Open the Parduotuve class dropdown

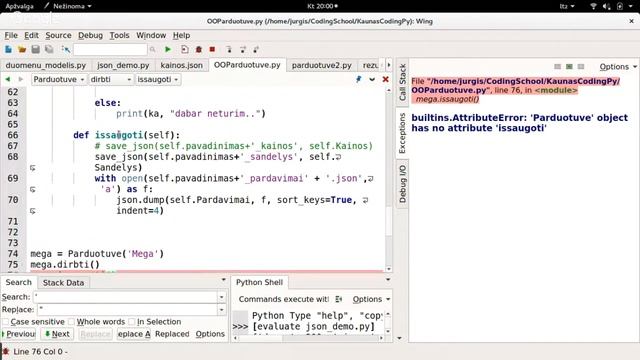pyautogui.click(x=59, y=79)
